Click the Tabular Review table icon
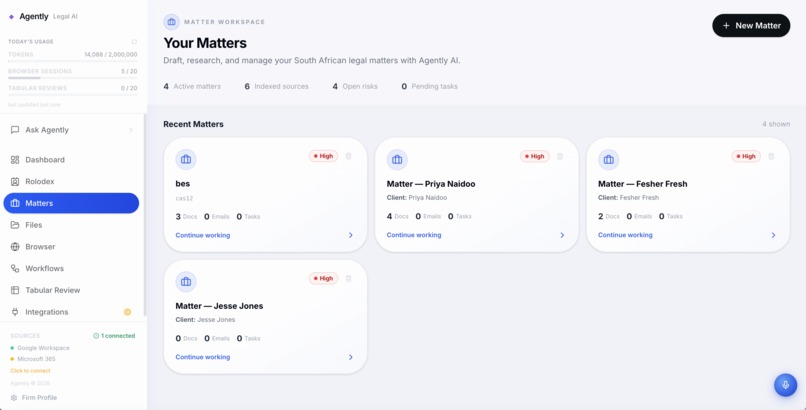806x410 pixels. (15, 290)
